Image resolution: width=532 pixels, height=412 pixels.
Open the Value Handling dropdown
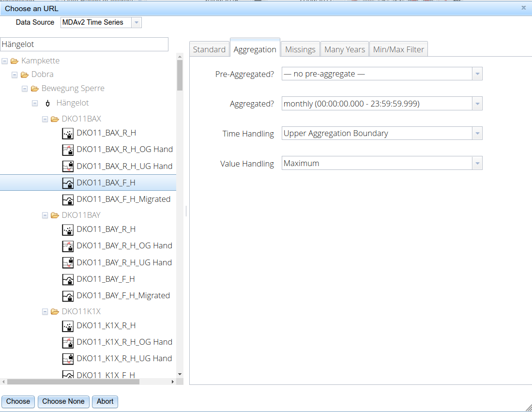point(477,164)
